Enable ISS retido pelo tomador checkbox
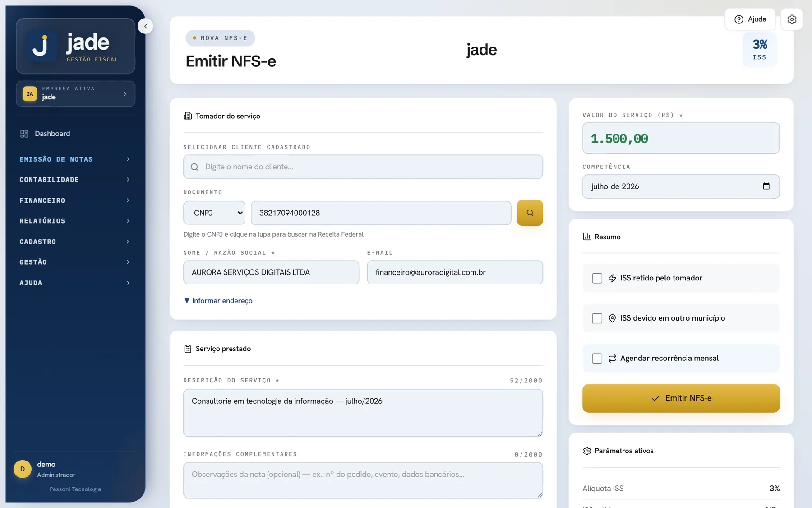Image resolution: width=812 pixels, height=508 pixels. point(597,278)
